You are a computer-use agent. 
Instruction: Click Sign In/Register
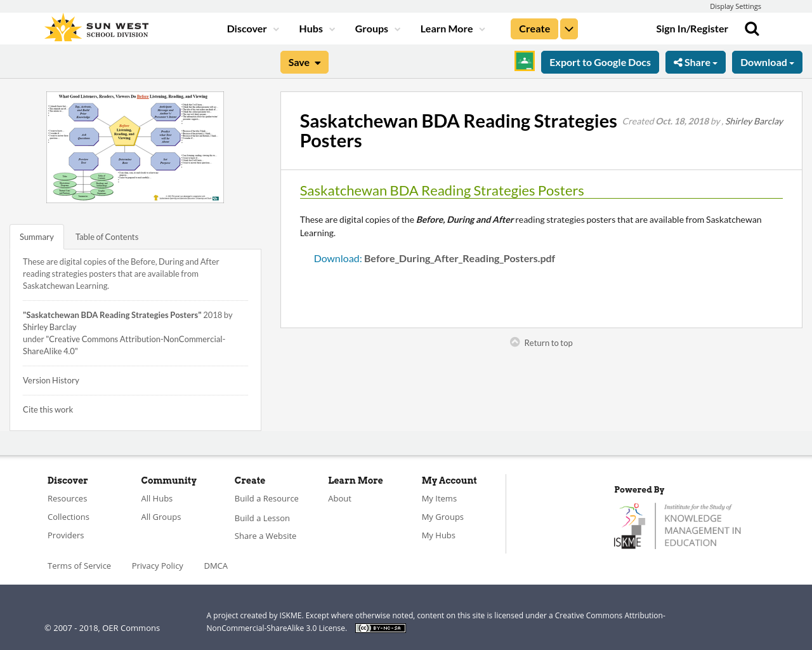click(x=691, y=28)
